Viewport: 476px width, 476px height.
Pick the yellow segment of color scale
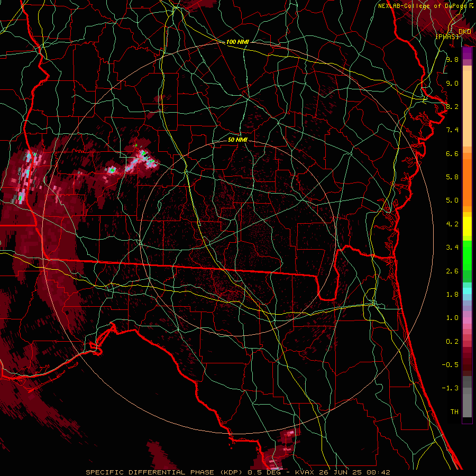(x=467, y=226)
